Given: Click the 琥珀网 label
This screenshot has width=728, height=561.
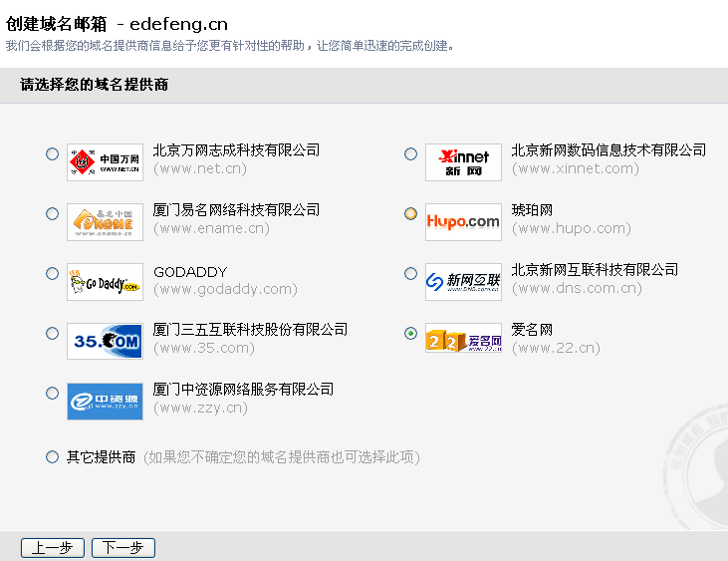Looking at the screenshot, I should click(532, 210).
